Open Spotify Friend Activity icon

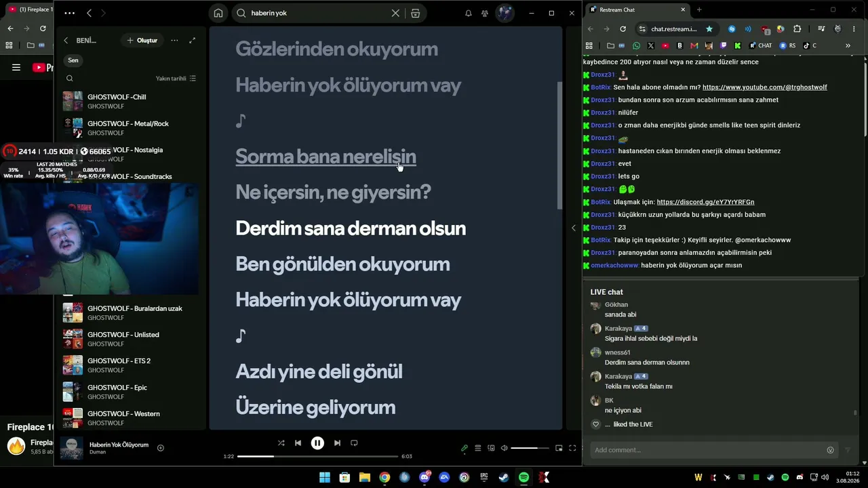pos(485,13)
